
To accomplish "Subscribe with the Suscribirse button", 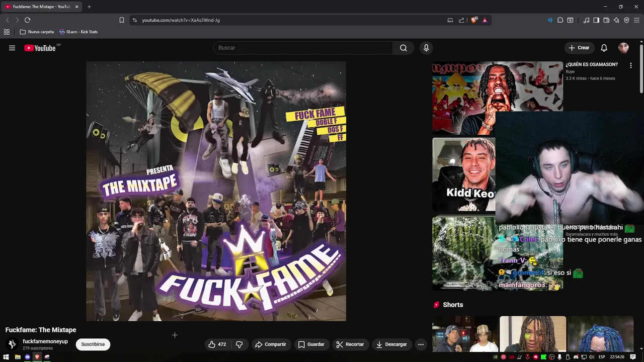I will click(x=93, y=344).
